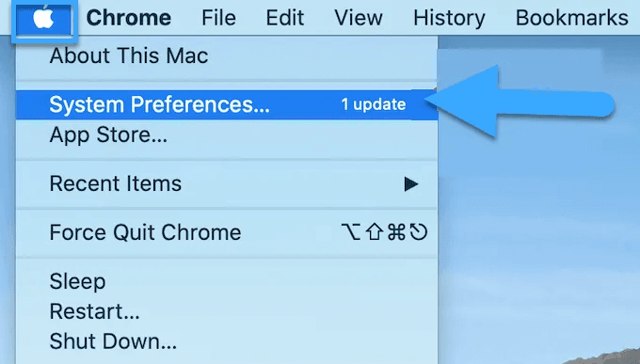
Task: Open the Bookmarks menu
Action: 572,18
